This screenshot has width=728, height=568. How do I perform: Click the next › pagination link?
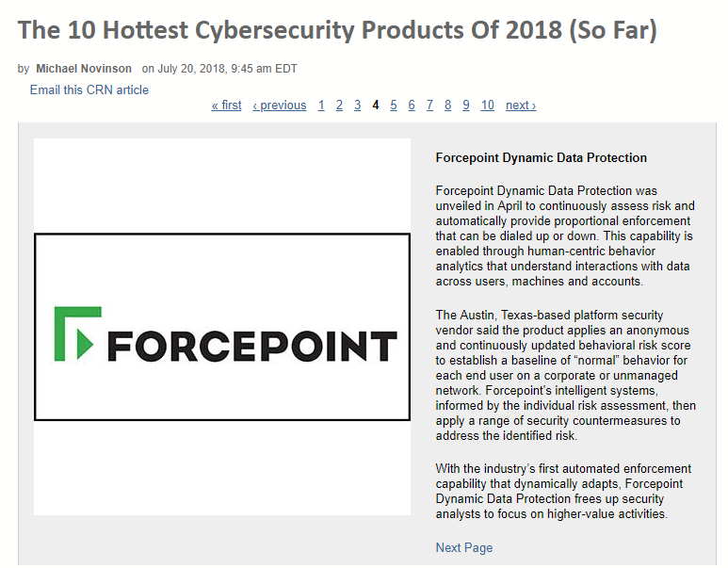pyautogui.click(x=521, y=105)
